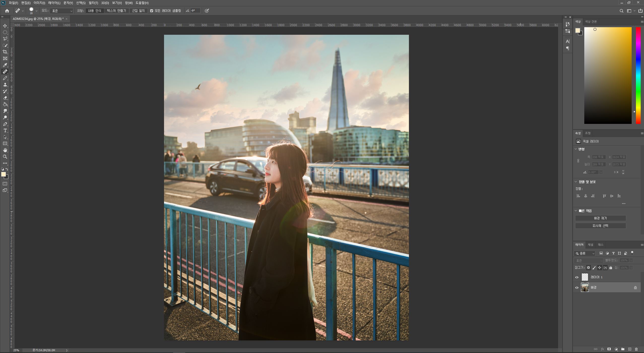Open the 모드 표준 dropdown
Viewport: 644px width, 353px height.
pyautogui.click(x=62, y=11)
